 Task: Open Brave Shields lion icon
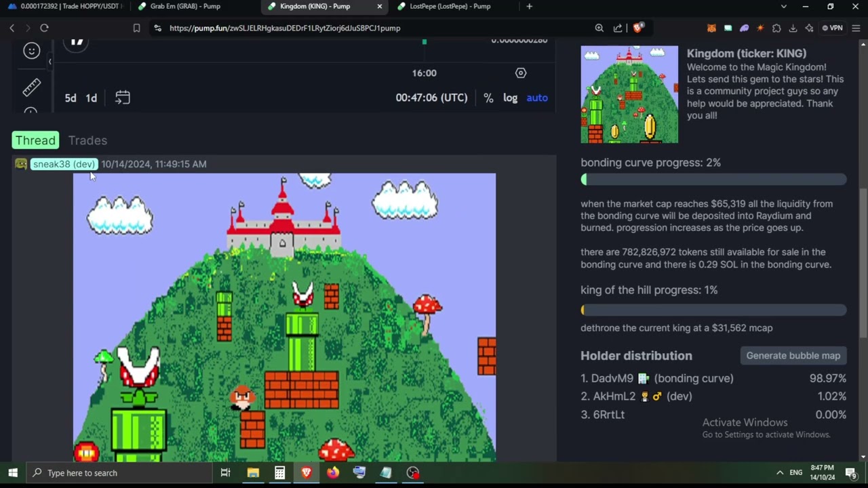638,28
